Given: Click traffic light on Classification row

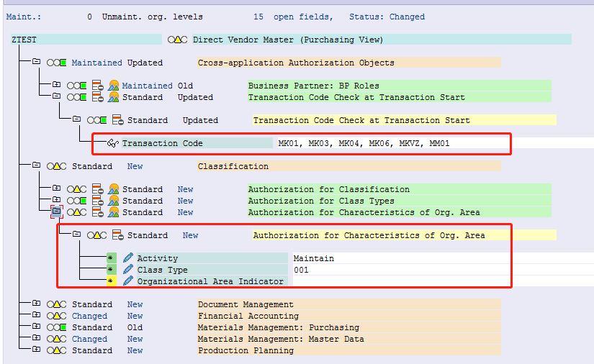Looking at the screenshot, I should (x=56, y=166).
